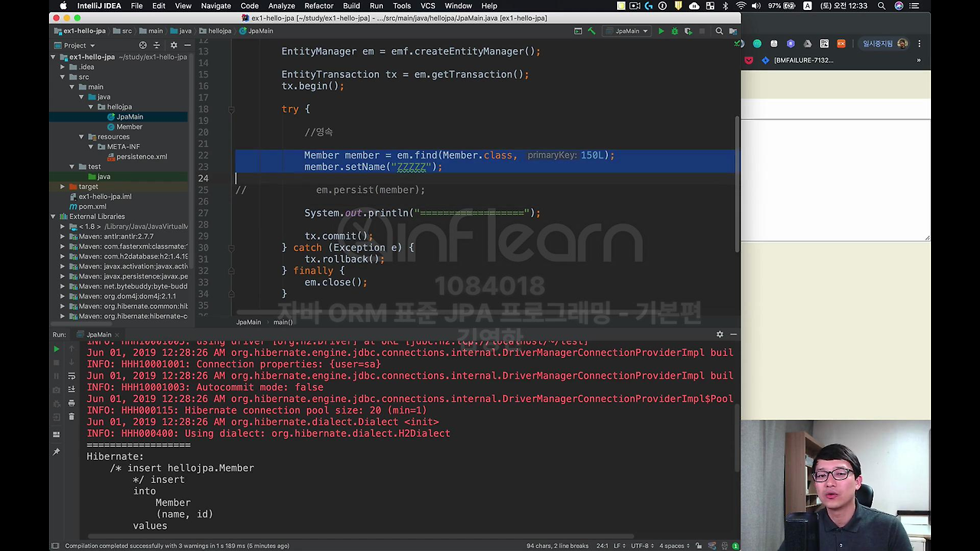Image resolution: width=980 pixels, height=551 pixels.
Task: Expand the target folder
Action: pos(63,186)
